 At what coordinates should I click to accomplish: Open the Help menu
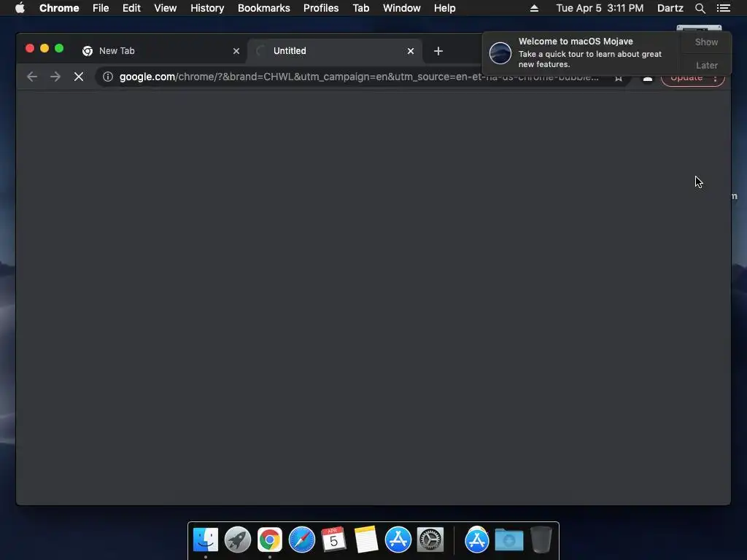444,8
